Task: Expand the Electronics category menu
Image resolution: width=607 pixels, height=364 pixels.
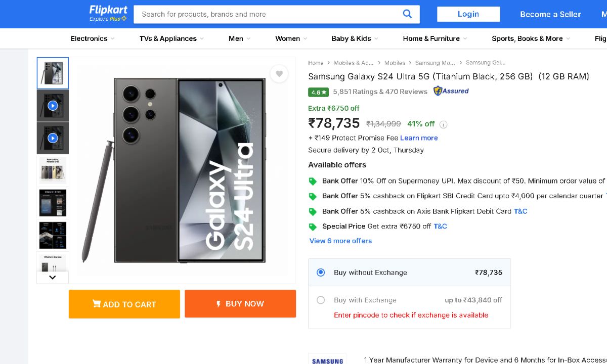Action: [x=93, y=38]
